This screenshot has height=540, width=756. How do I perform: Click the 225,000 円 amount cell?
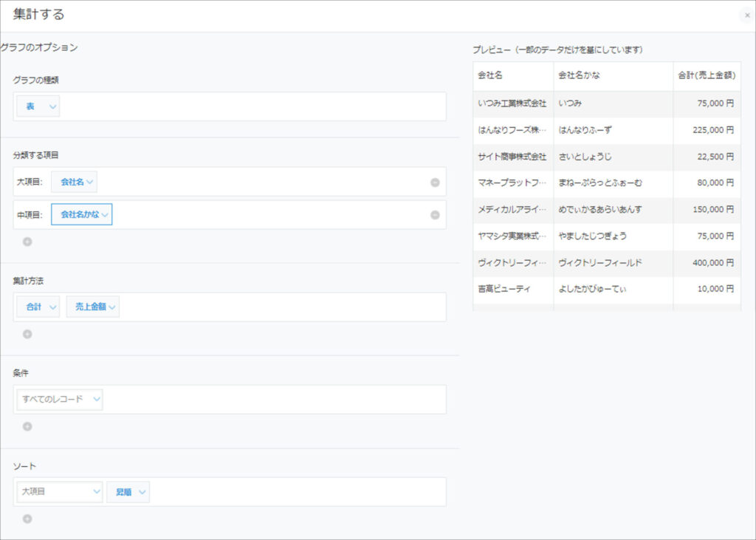[x=707, y=130]
